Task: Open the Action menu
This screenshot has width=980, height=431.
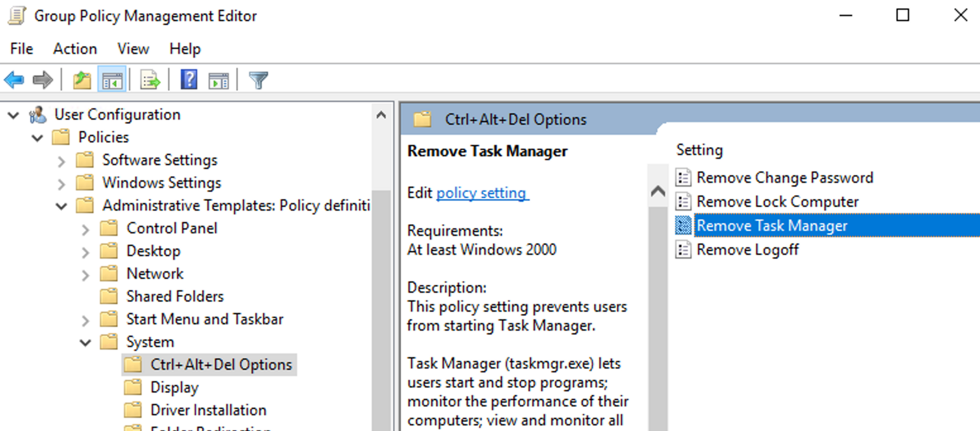Action: pos(75,49)
